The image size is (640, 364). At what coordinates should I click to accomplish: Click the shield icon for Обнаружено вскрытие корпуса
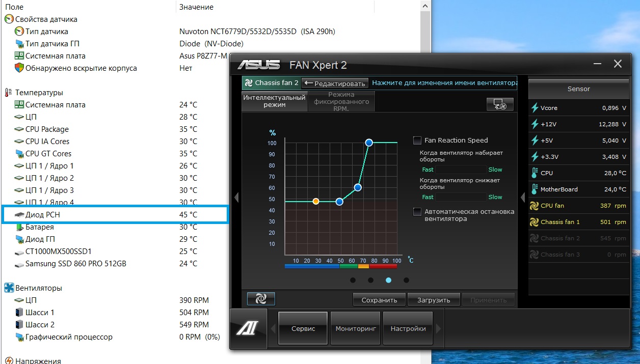(x=19, y=68)
